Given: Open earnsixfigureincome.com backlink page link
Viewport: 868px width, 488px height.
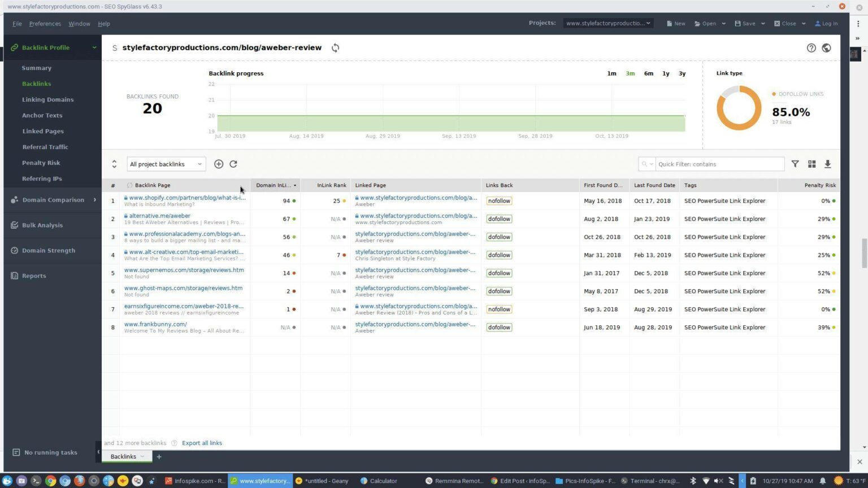Looking at the screenshot, I should 184,306.
